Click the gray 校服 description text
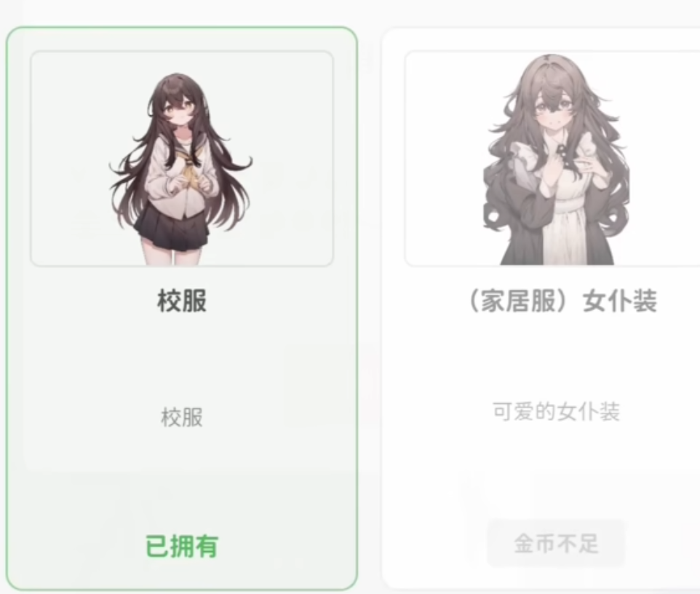 182,417
